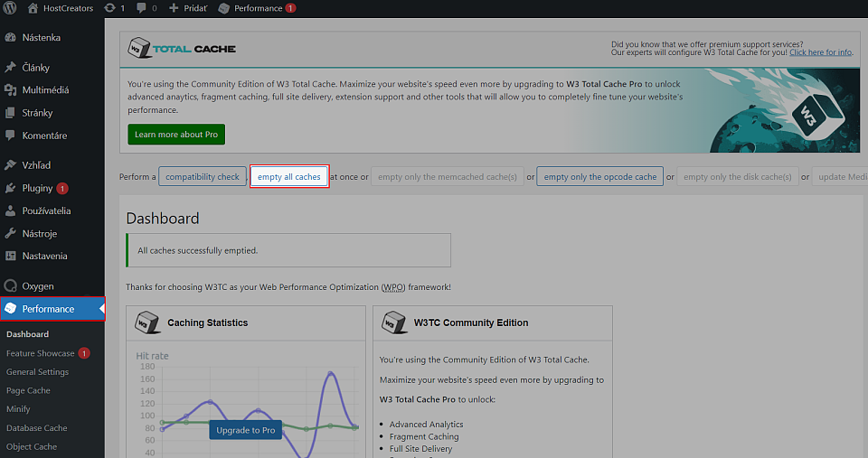Click the Learn more about Pro button
This screenshot has width=868, height=458.
176,135
